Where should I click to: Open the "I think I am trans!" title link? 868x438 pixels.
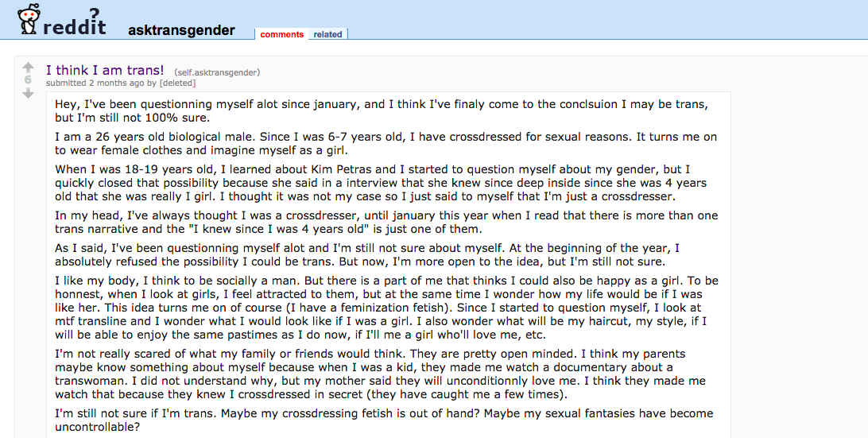tap(105, 70)
